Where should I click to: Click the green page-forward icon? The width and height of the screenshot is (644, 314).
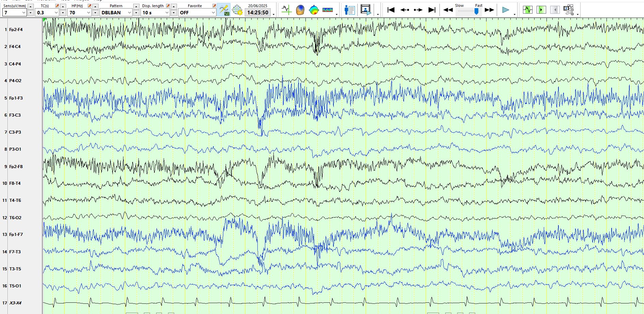point(541,10)
